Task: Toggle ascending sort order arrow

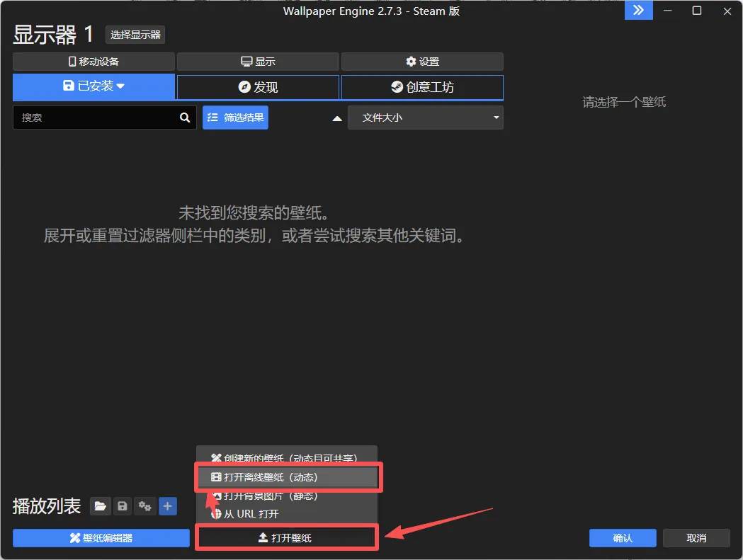Action: [337, 118]
